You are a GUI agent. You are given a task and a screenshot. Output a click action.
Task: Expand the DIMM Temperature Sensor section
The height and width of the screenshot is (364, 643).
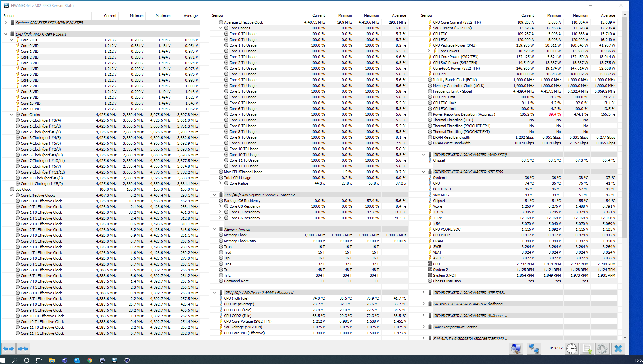click(423, 327)
